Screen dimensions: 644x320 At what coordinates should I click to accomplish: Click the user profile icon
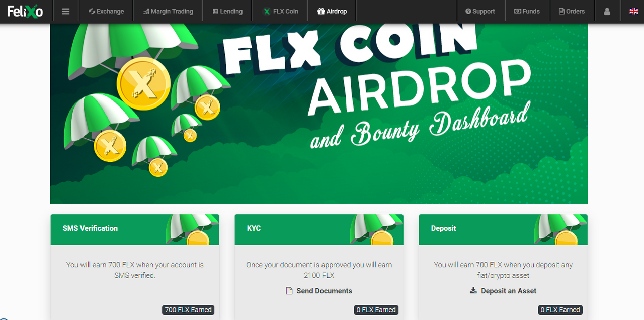tap(607, 11)
